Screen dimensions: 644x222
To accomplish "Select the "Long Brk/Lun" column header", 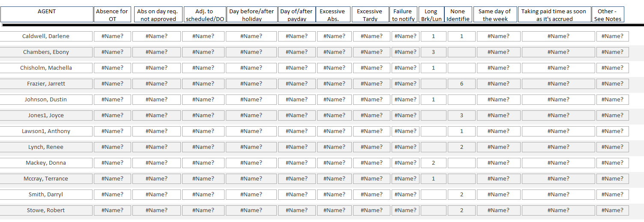I will coord(431,15).
